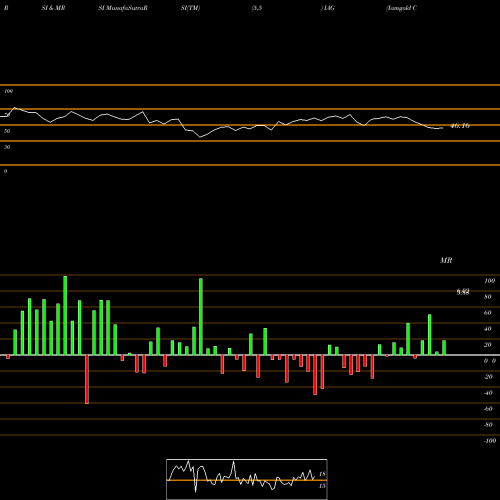Click the -100 label on the MR axis
Screen dimensions: 500x500
coord(490,441)
